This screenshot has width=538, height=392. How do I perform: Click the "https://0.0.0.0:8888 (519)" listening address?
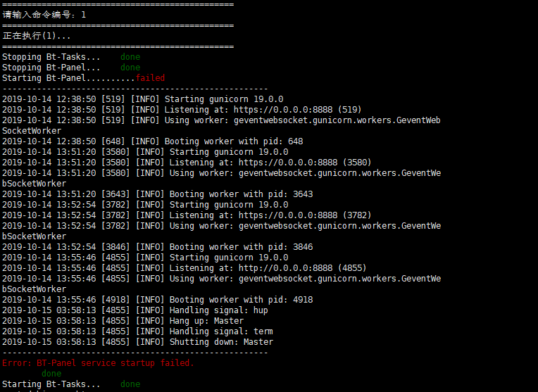[x=297, y=110]
